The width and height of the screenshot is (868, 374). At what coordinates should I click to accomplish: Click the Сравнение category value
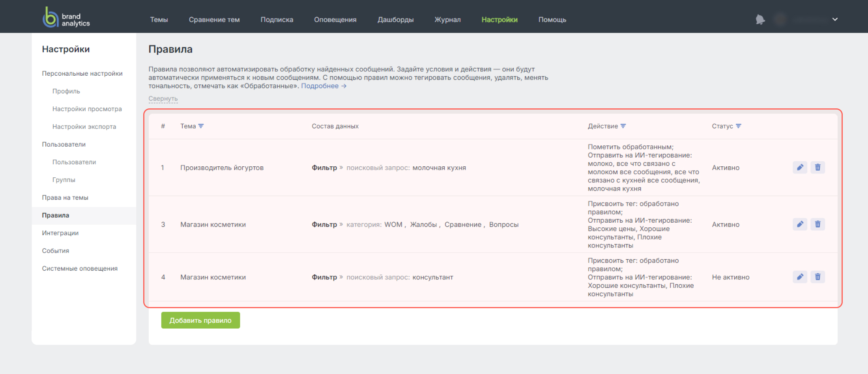[463, 224]
